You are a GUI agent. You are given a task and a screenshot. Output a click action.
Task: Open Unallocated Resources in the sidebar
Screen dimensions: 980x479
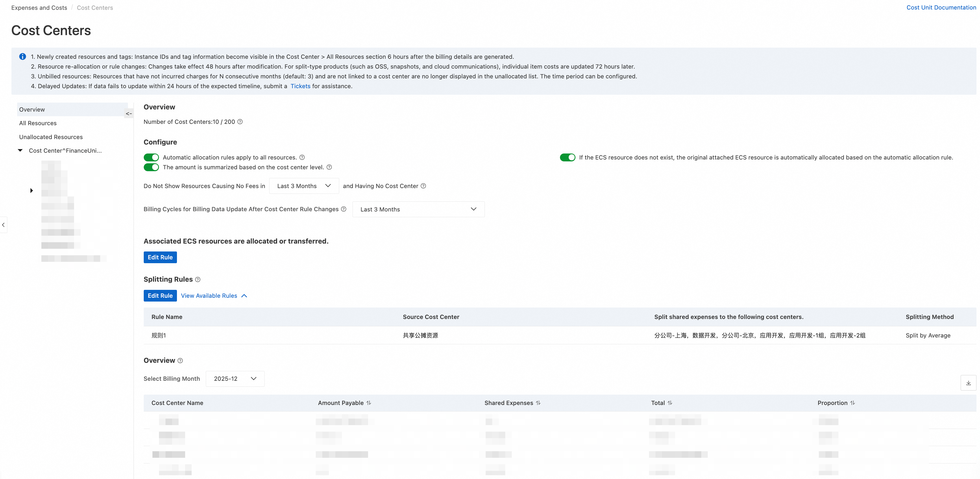pos(51,137)
